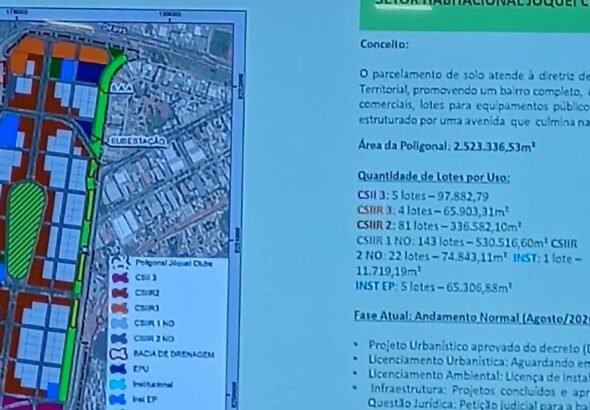Click the CSIIR 2 NO legend icon
This screenshot has height=410, width=590.
click(x=119, y=338)
